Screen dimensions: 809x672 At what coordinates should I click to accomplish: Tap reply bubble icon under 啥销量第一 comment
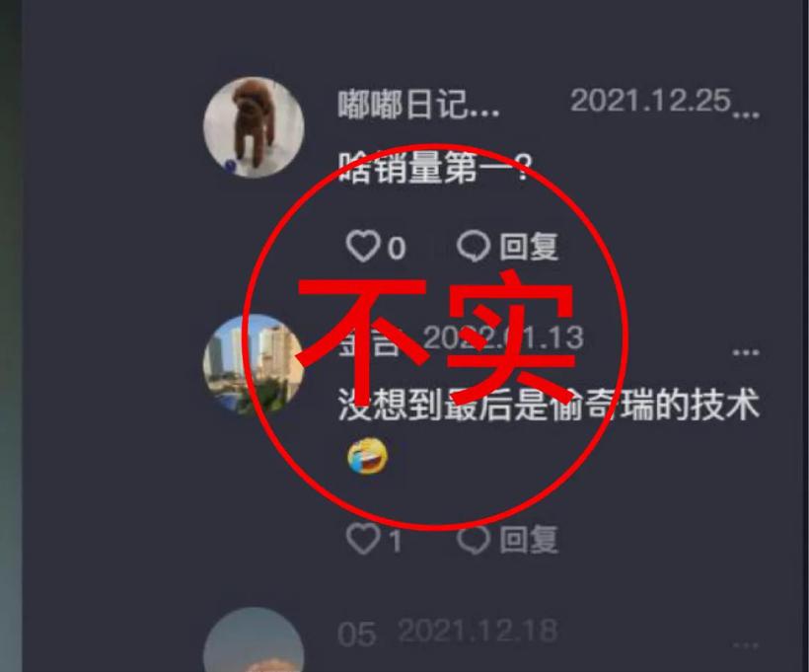pyautogui.click(x=474, y=246)
